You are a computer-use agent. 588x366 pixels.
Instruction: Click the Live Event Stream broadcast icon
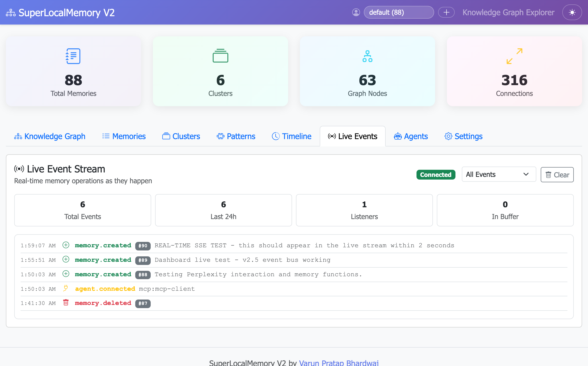19,169
